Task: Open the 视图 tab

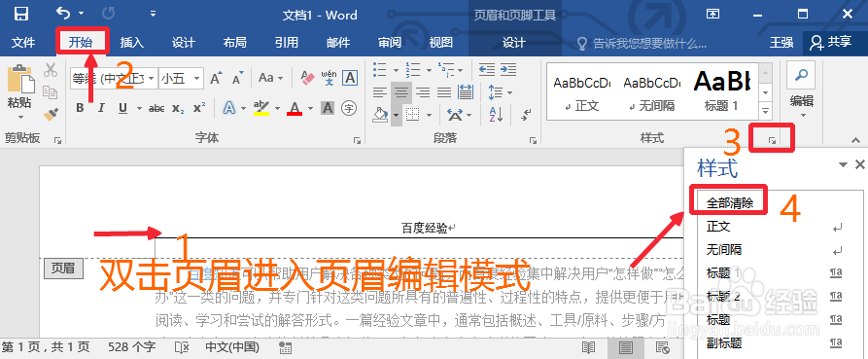Action: pos(440,43)
